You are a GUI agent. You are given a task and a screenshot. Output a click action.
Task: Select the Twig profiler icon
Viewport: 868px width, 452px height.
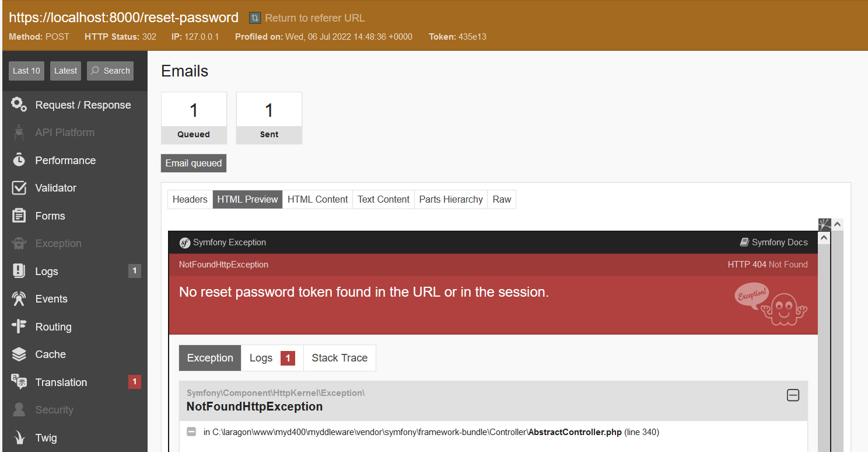pos(45,437)
